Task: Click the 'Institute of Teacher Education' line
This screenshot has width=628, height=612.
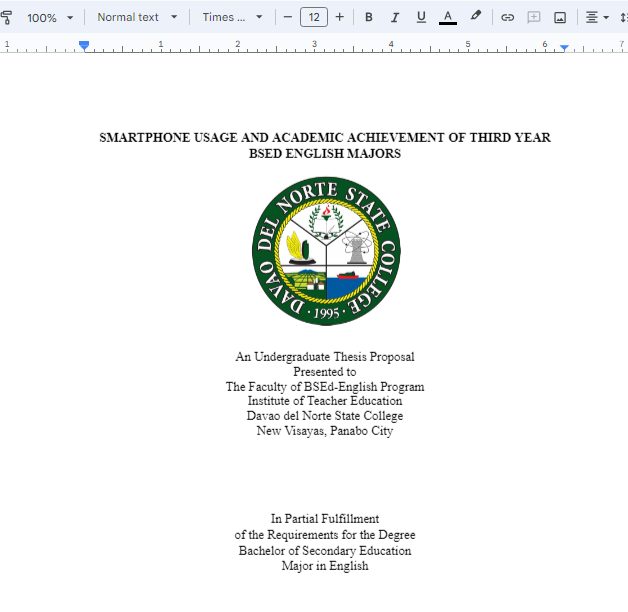Action: click(325, 401)
